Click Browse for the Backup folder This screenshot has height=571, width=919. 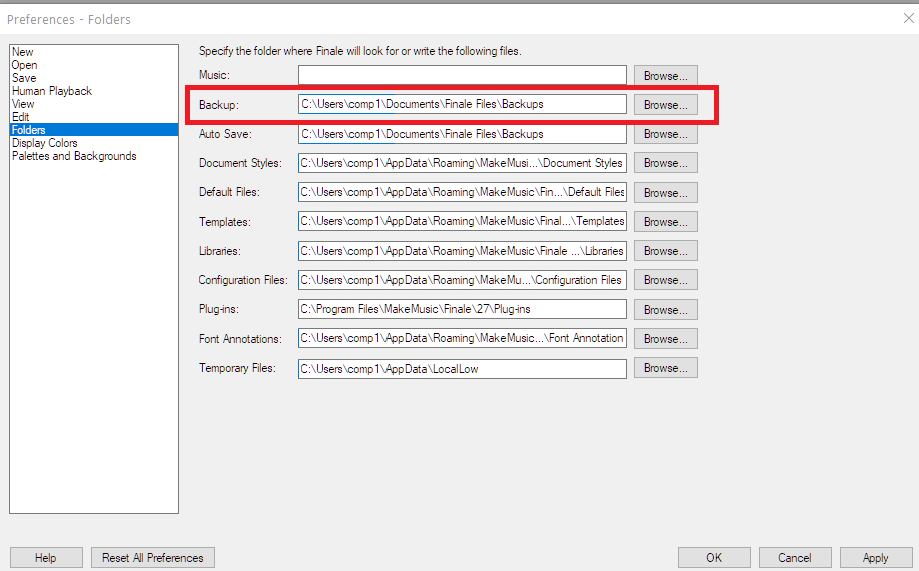point(665,105)
